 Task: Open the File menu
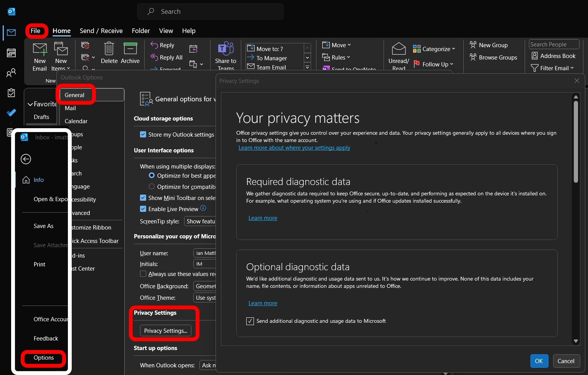35,31
